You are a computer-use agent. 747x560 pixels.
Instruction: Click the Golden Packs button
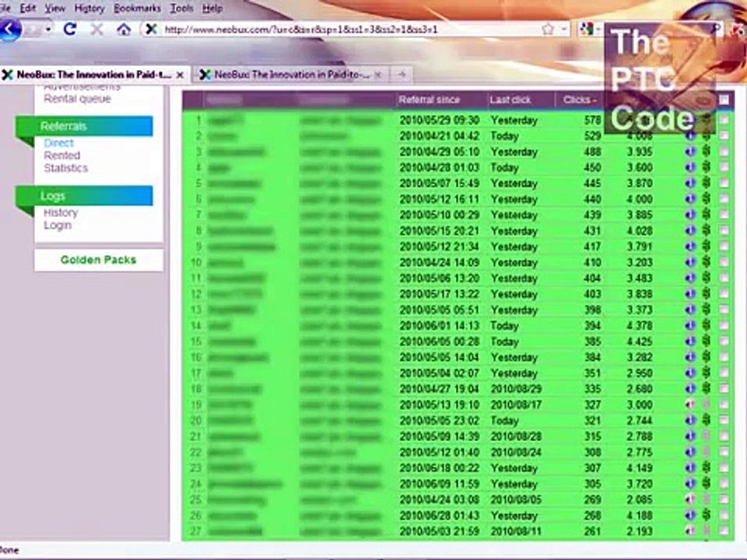[99, 260]
